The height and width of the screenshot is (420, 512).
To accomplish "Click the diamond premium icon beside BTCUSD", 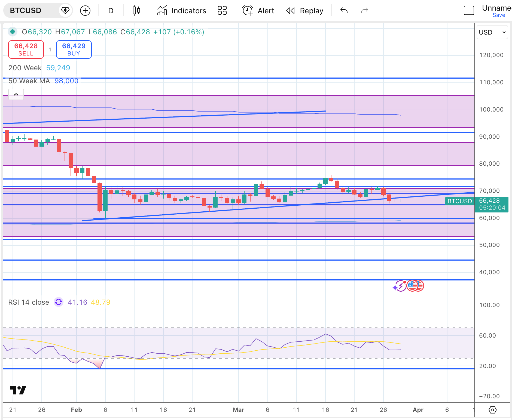I will click(x=65, y=11).
